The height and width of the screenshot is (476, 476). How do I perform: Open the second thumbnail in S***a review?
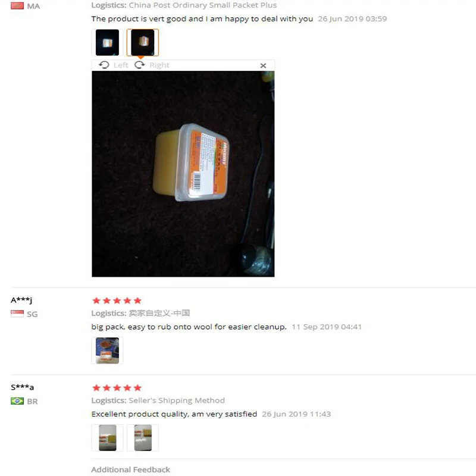[143, 437]
